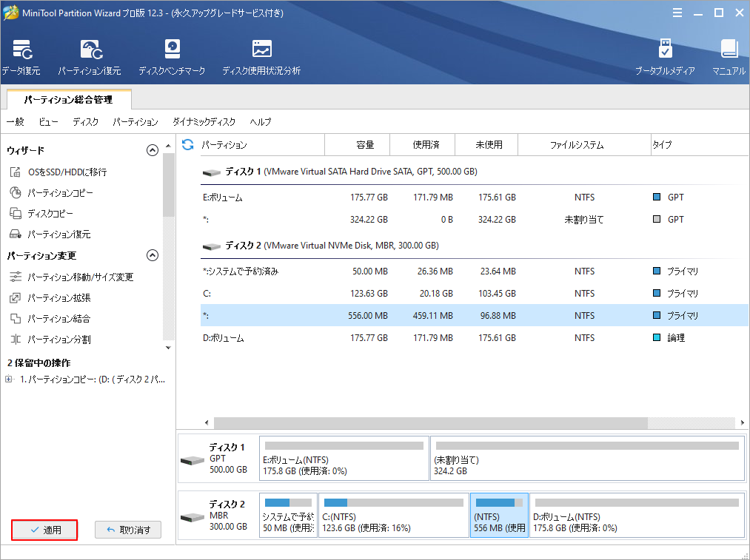Choose パーティション移動/サイズ変更

click(71, 277)
